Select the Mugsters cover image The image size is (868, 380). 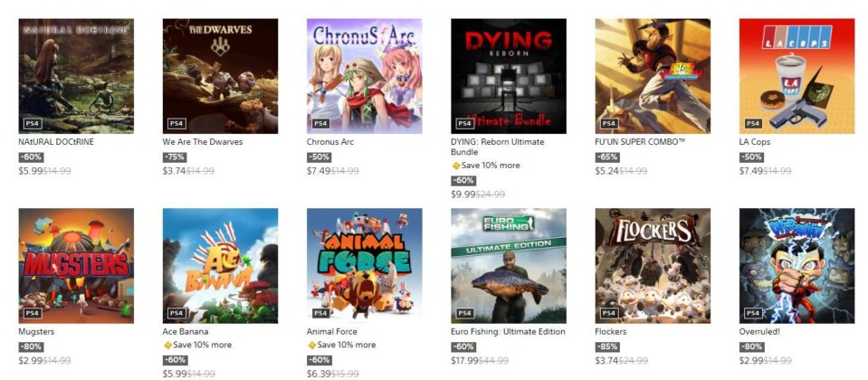76,266
